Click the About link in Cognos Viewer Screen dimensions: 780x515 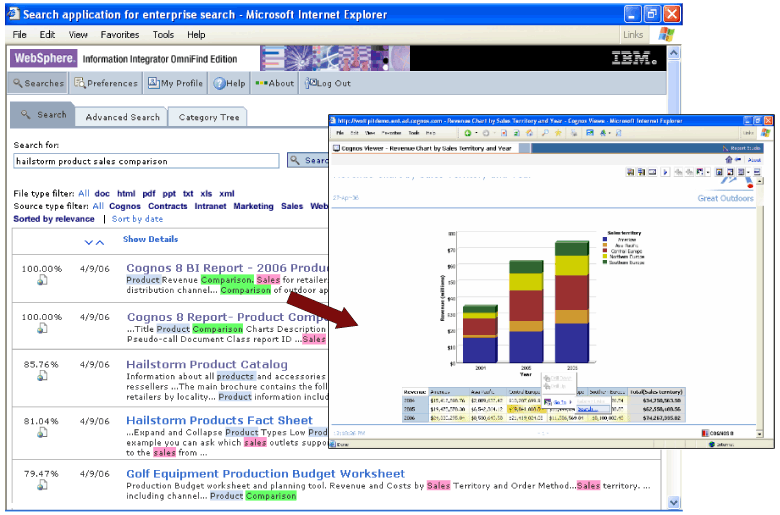coord(754,160)
